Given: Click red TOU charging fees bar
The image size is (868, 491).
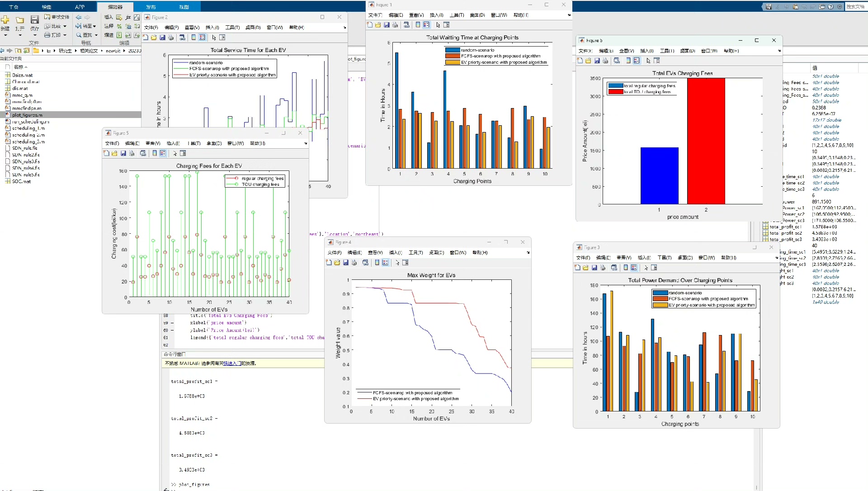Looking at the screenshot, I should (706, 141).
